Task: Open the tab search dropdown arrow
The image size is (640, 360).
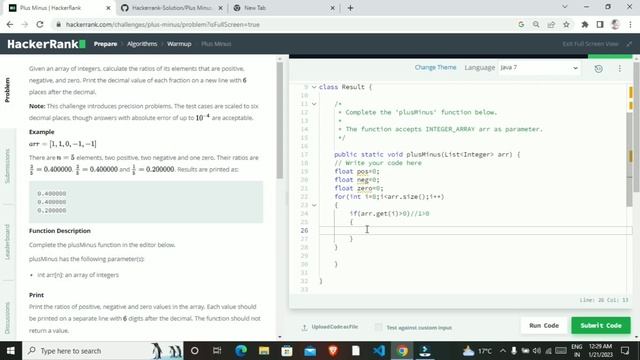Action: tap(564, 7)
